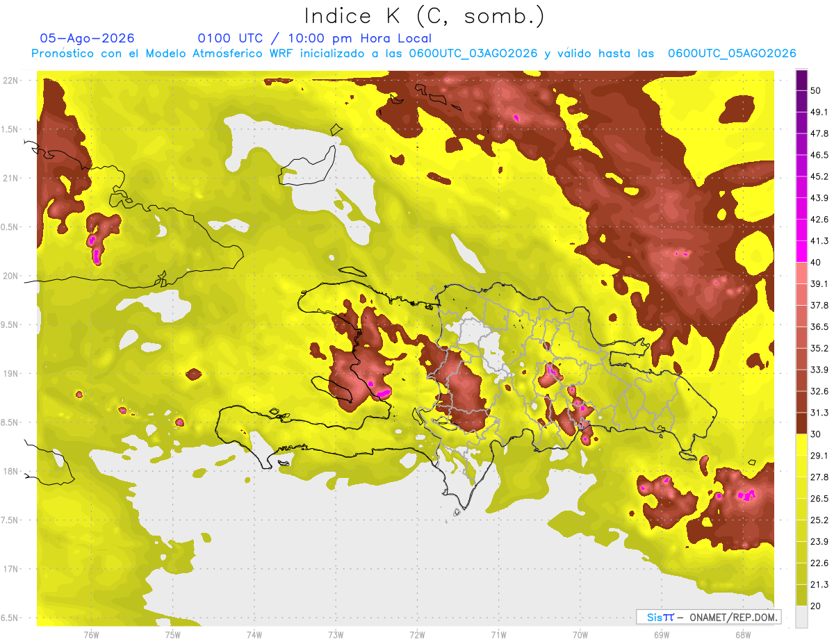Click the colorbar value '39.1'

(819, 283)
